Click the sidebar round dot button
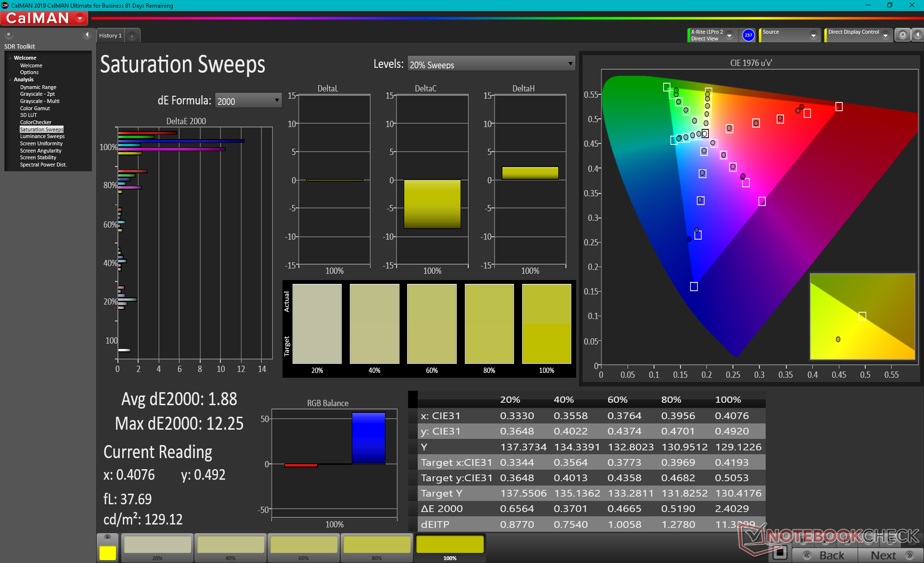 tap(9, 35)
